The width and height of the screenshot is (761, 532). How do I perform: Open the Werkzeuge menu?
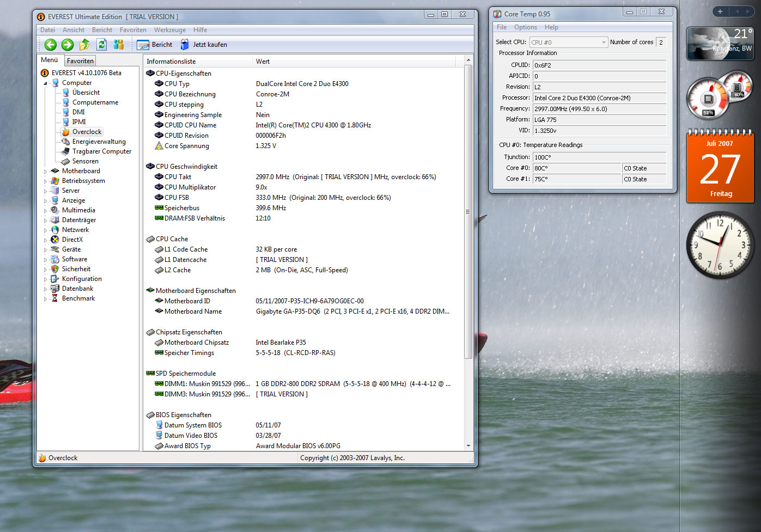coord(170,30)
